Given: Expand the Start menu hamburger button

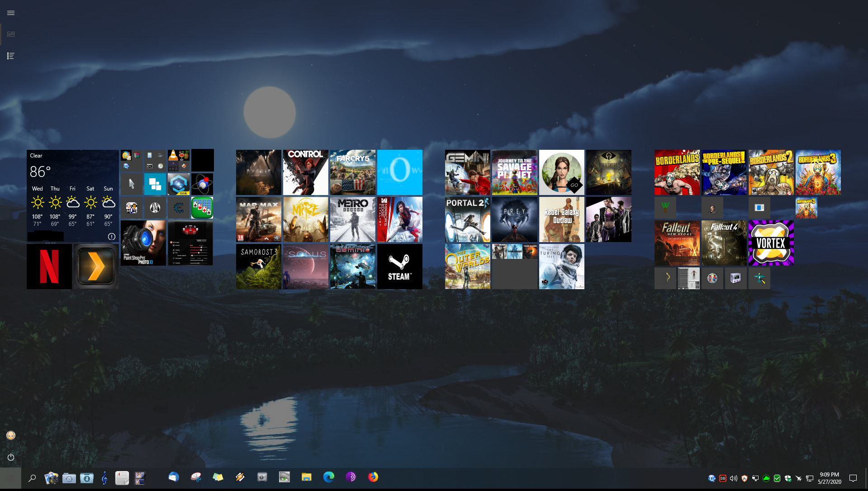Looking at the screenshot, I should (x=11, y=13).
